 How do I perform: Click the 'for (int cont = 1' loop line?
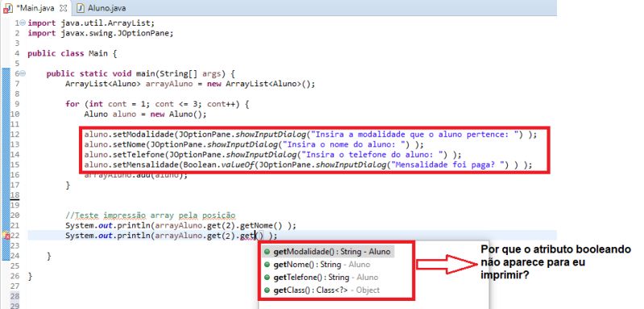(157, 104)
